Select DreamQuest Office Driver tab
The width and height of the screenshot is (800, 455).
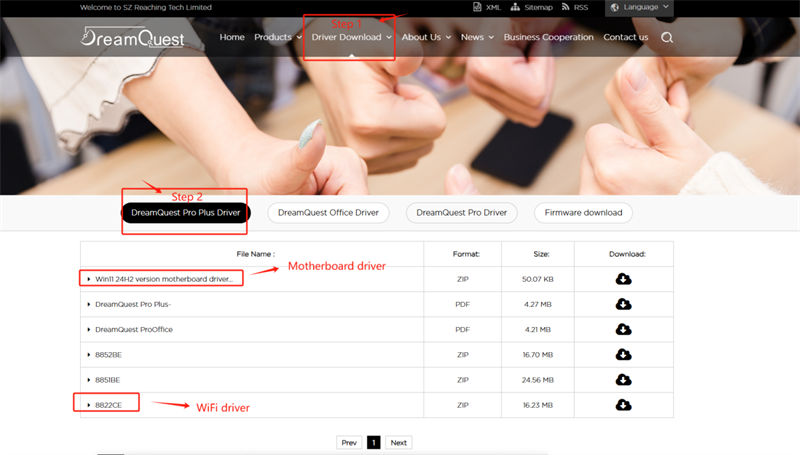(x=328, y=213)
